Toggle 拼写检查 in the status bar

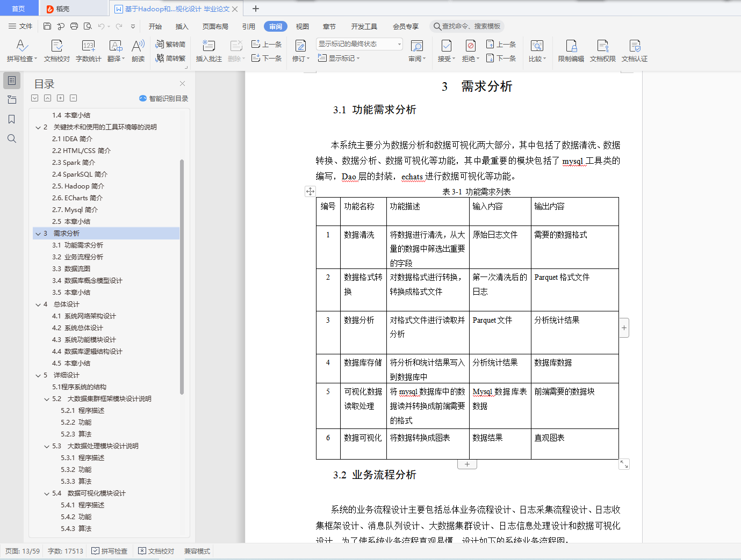click(110, 551)
